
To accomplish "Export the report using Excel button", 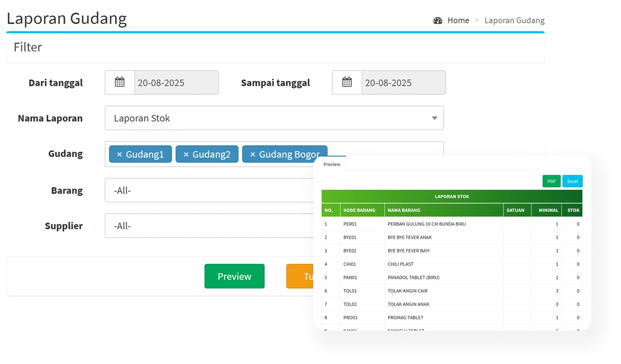I will 572,181.
